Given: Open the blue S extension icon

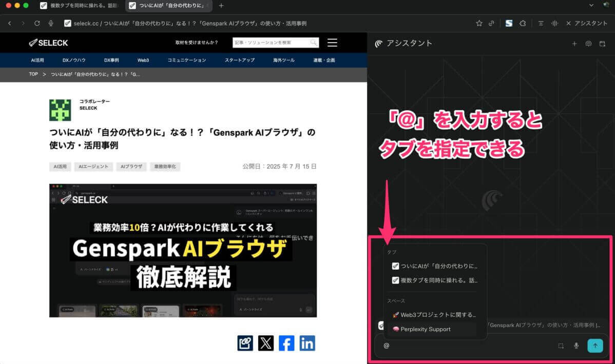Looking at the screenshot, I should click(x=509, y=24).
